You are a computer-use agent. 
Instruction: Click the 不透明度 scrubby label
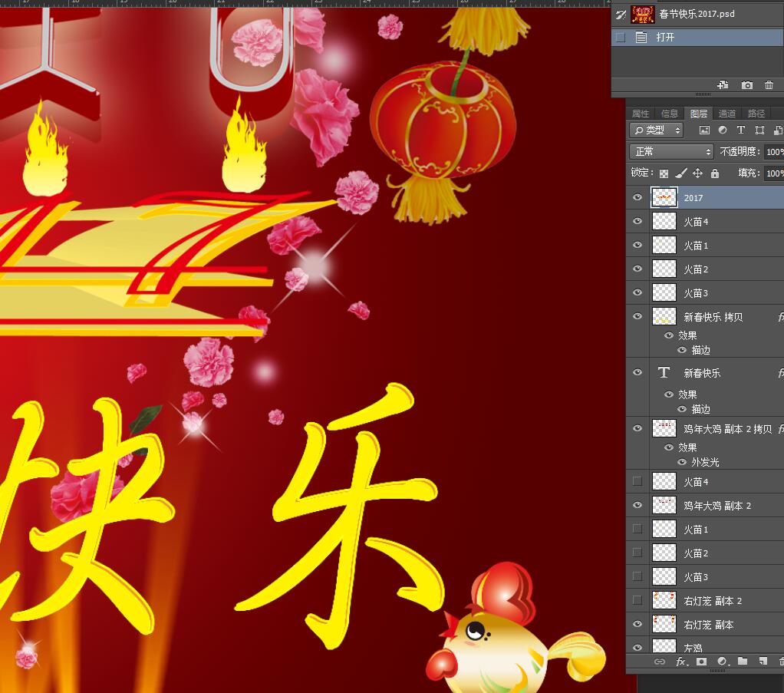740,151
